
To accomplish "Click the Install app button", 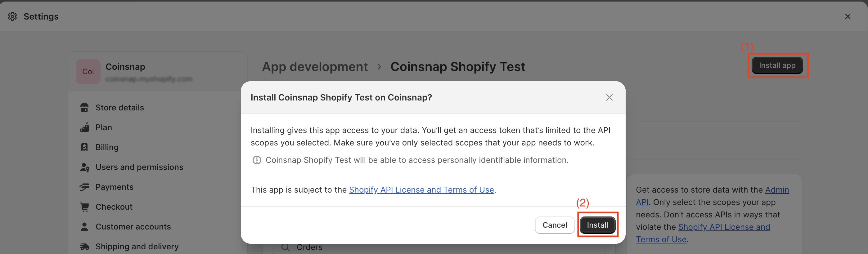I will [777, 65].
